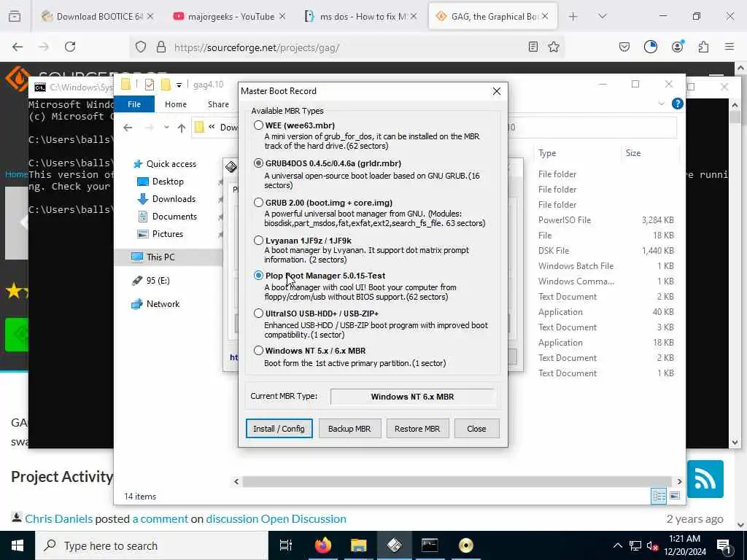Viewport: 747px width, 560px height.
Task: Switch to the Home ribbon tab
Action: [176, 104]
